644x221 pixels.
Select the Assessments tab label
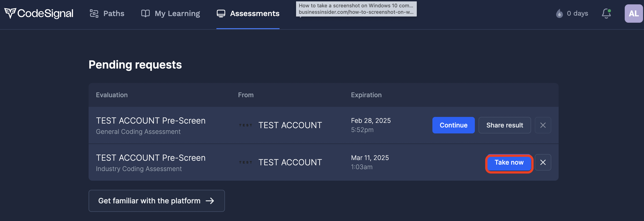point(255,14)
